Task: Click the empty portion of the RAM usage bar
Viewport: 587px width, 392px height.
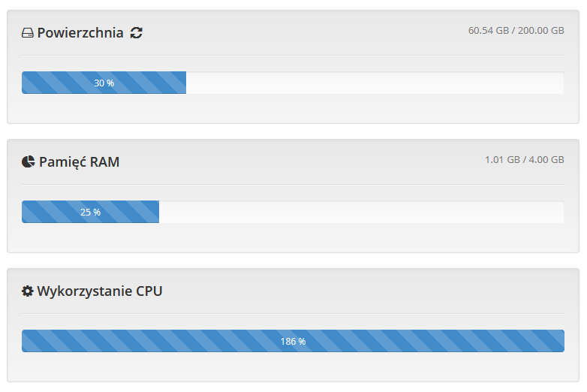Action: coord(362,212)
